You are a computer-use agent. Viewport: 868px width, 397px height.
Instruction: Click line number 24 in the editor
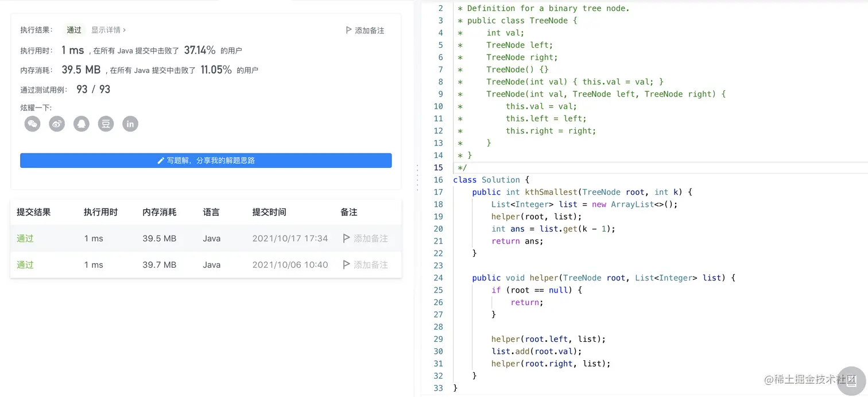439,277
